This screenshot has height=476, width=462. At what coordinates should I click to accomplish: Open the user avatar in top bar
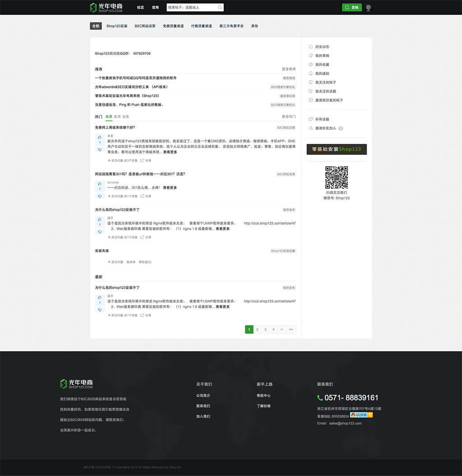369,8
